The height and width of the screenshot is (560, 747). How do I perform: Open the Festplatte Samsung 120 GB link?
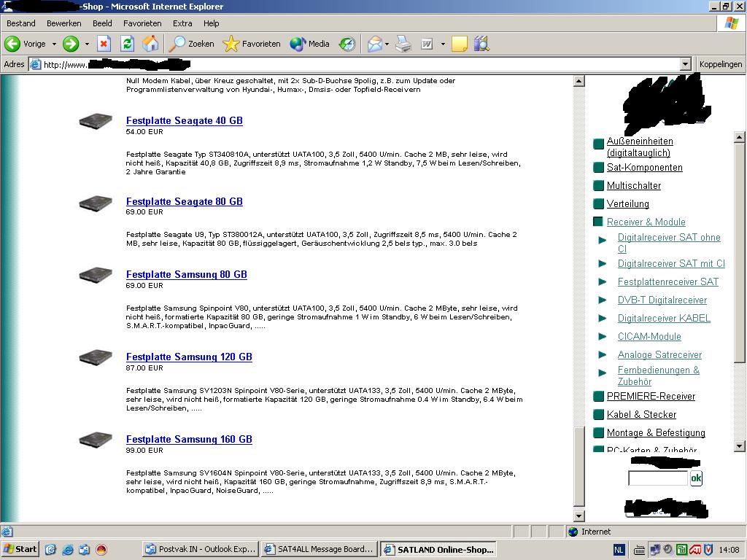(x=189, y=357)
